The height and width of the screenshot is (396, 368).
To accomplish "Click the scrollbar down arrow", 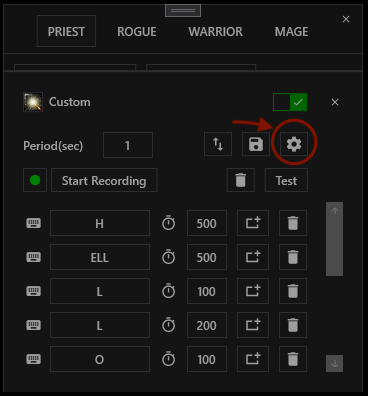I will pyautogui.click(x=335, y=363).
